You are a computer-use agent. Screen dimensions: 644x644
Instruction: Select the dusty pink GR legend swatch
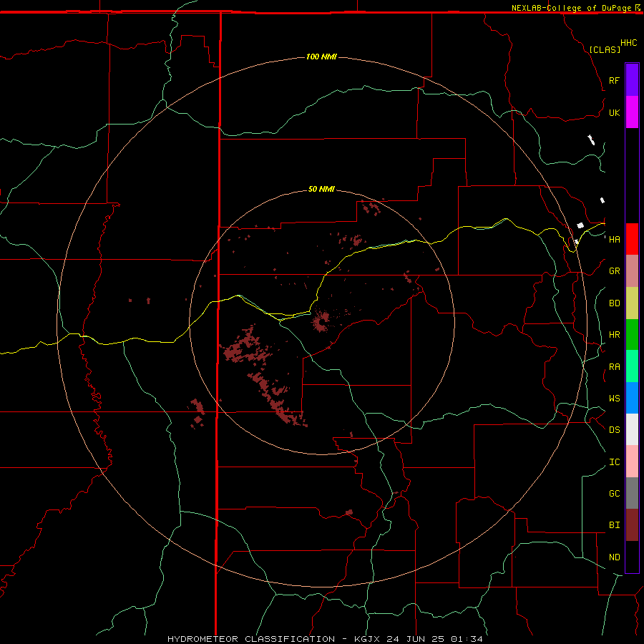tap(632, 270)
